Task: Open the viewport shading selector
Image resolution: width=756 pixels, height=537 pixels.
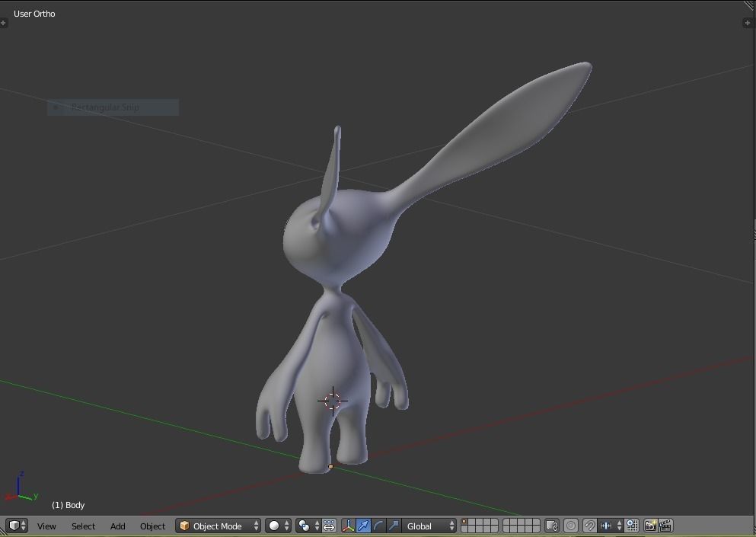Action: tap(278, 526)
